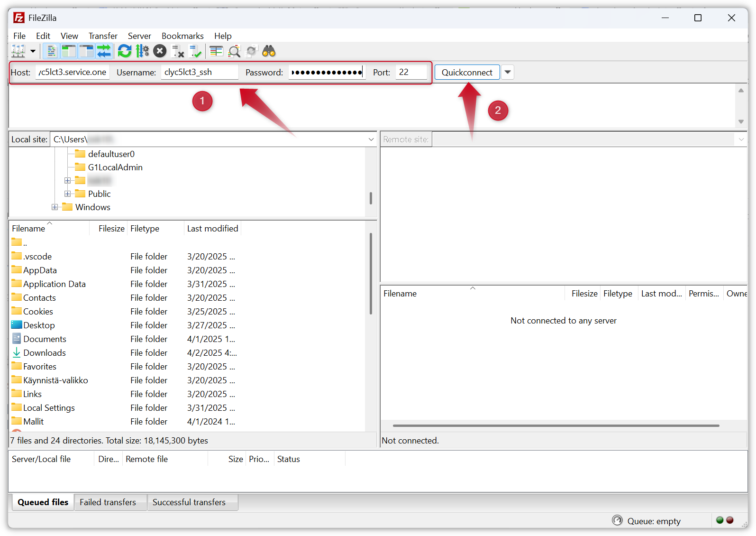
Task: Open the File menu
Action: coord(19,36)
